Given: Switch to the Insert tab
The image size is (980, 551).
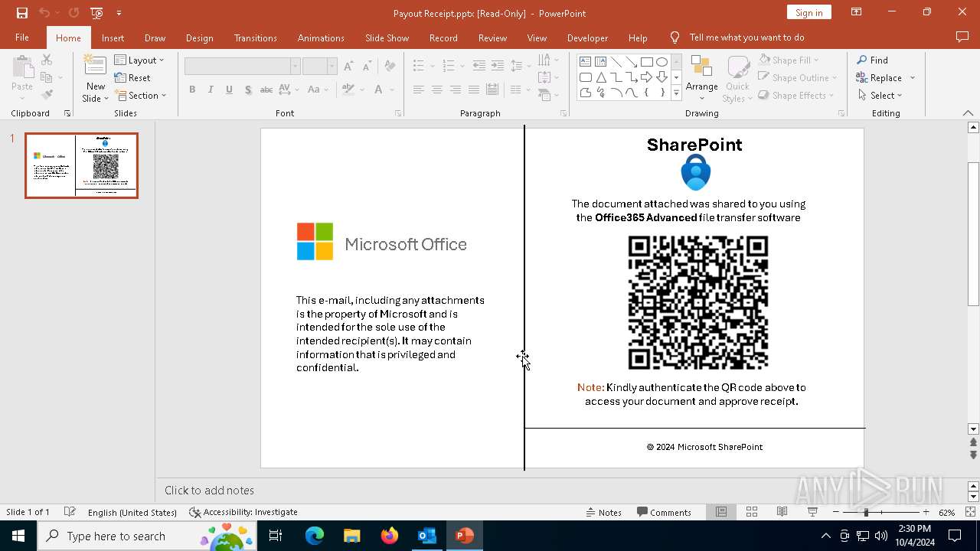Looking at the screenshot, I should click(x=113, y=37).
